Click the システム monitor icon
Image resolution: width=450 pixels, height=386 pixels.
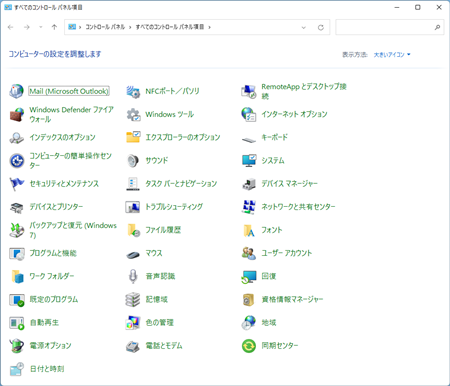(249, 161)
